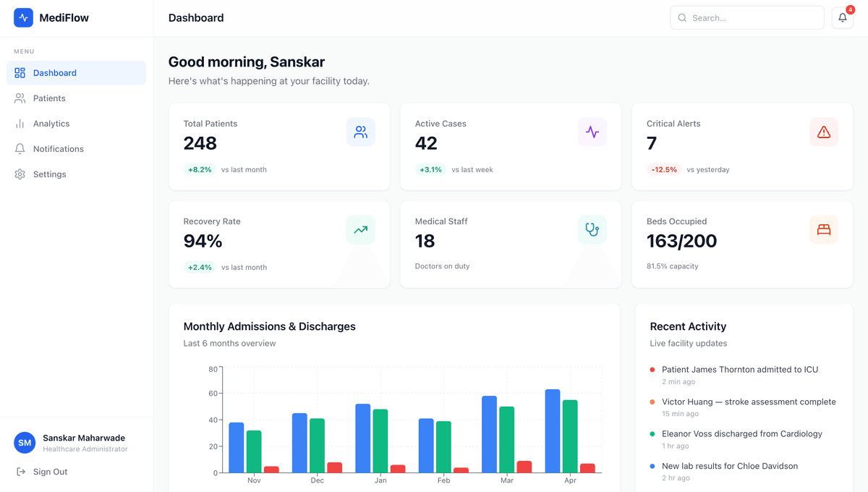Viewport: 868px width, 492px height.
Task: Click the MediFlow pulse logo icon
Action: [23, 17]
